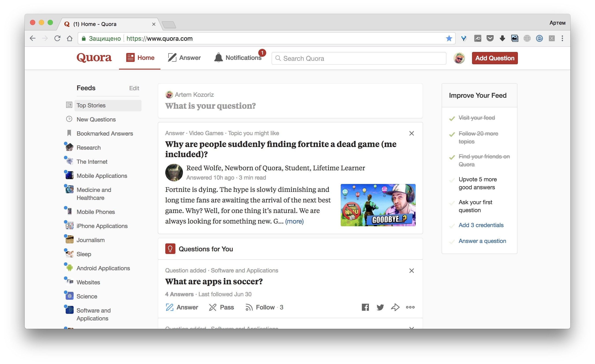
Task: Click the Mobile Phones topic icon
Action: [x=70, y=211]
